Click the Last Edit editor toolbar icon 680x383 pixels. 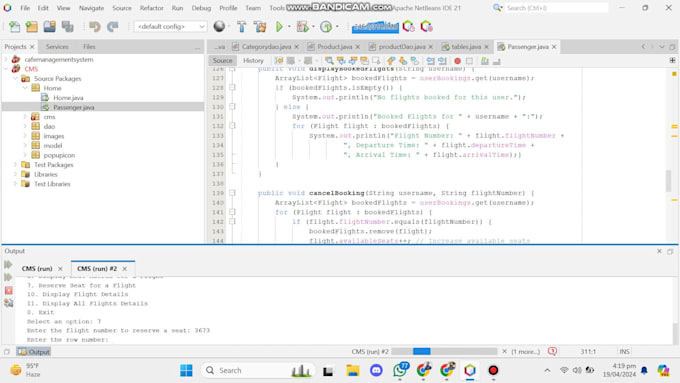[278, 61]
